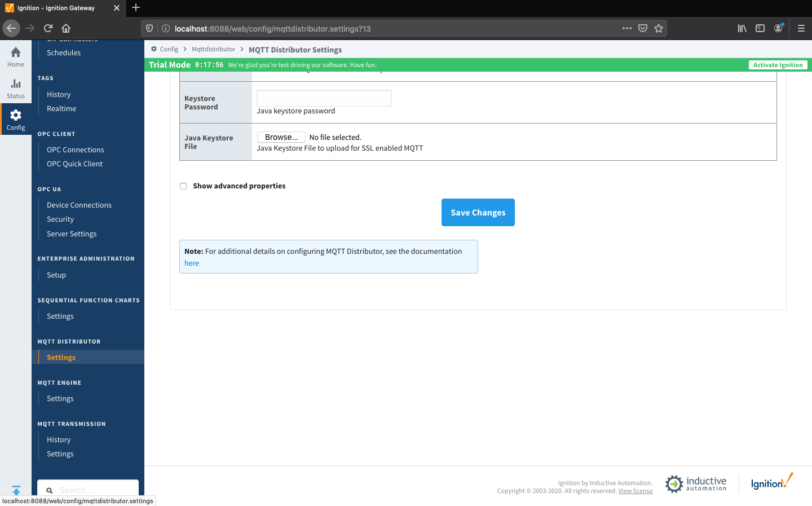Open page actions three-dot menu
Viewport: 812px width, 506px height.
pyautogui.click(x=627, y=28)
